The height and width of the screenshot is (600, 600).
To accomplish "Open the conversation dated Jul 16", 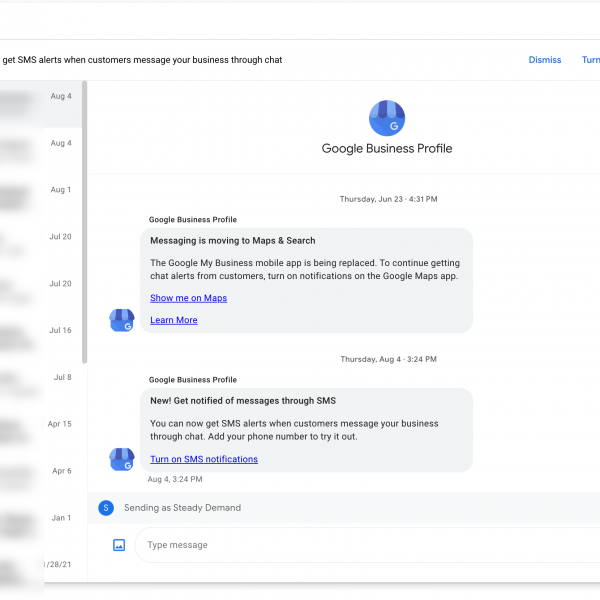I will [40, 330].
